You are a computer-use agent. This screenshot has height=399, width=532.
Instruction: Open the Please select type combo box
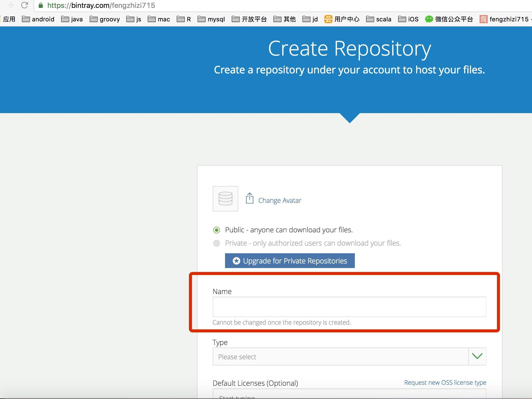341,356
